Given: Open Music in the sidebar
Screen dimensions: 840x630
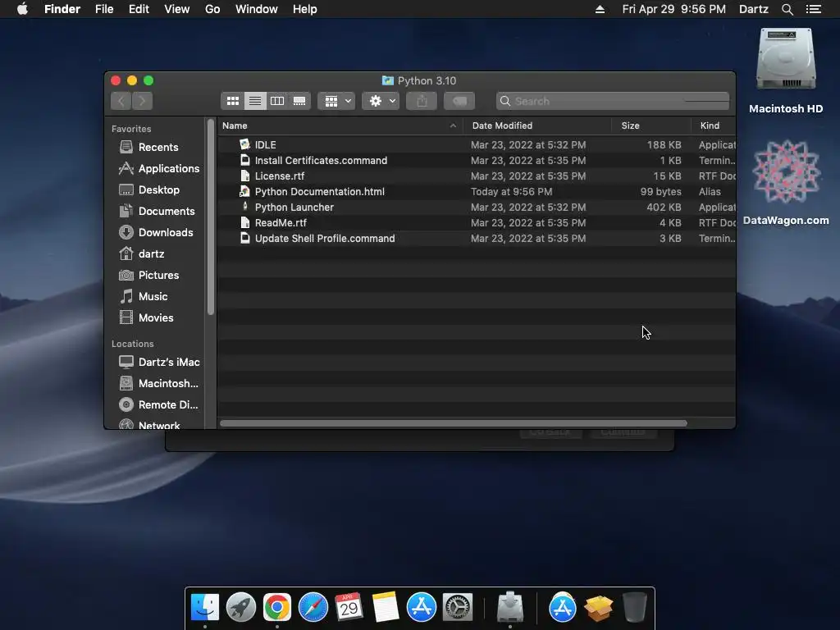Looking at the screenshot, I should coord(143,296).
